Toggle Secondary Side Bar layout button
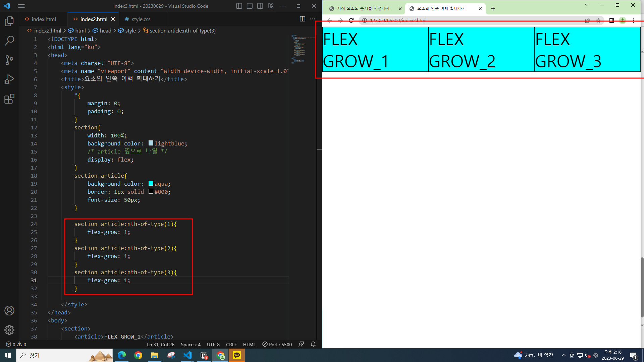Image resolution: width=644 pixels, height=362 pixels. coord(260,6)
